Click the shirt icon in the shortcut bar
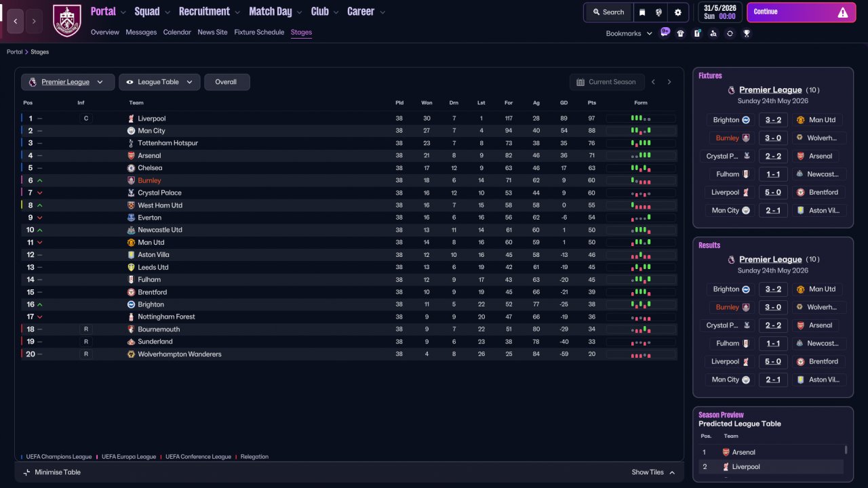Image resolution: width=868 pixels, height=488 pixels. [681, 33]
